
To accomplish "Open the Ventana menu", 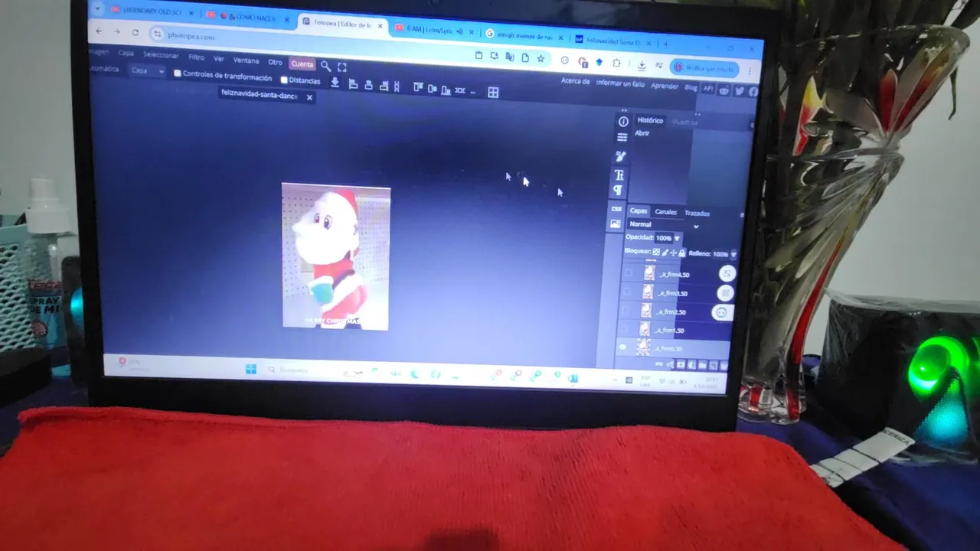I will tap(246, 60).
